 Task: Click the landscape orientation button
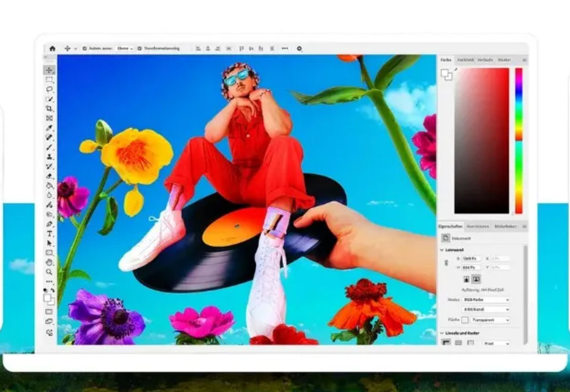476,279
